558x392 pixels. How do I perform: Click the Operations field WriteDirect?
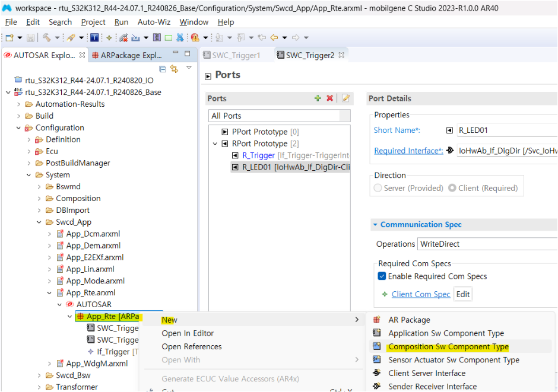point(487,244)
